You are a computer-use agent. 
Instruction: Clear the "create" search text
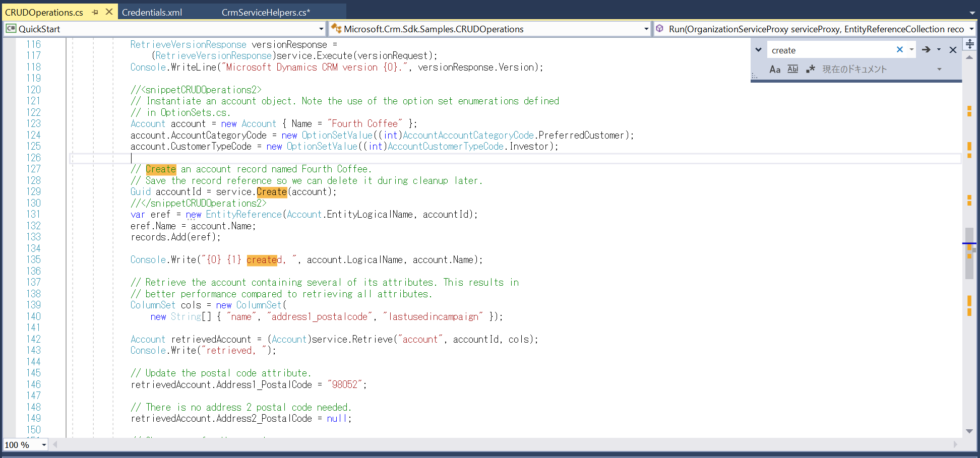pyautogui.click(x=899, y=49)
